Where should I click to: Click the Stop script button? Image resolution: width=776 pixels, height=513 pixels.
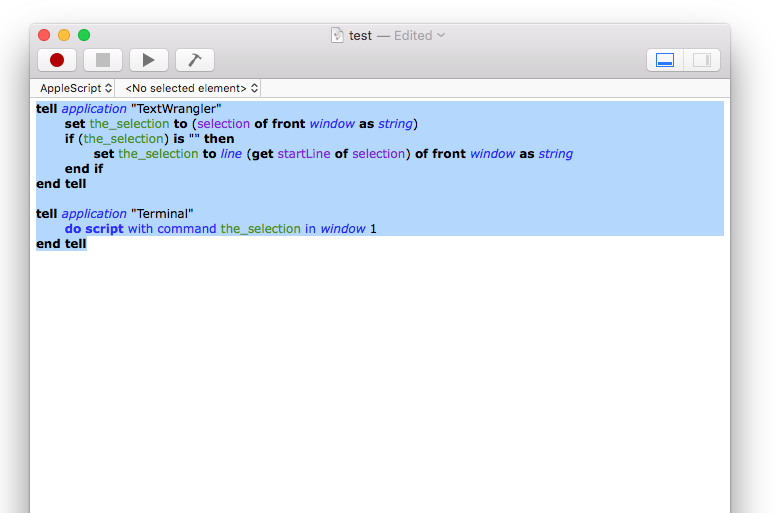pyautogui.click(x=103, y=60)
